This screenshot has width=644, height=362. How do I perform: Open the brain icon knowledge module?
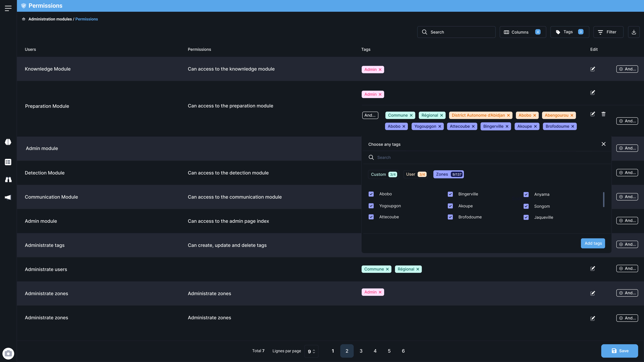(8, 142)
